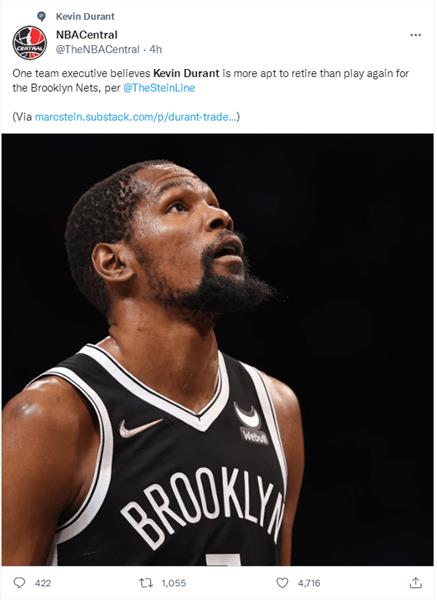437x600 pixels.
Task: Like the tweet with heart icon
Action: (282, 583)
